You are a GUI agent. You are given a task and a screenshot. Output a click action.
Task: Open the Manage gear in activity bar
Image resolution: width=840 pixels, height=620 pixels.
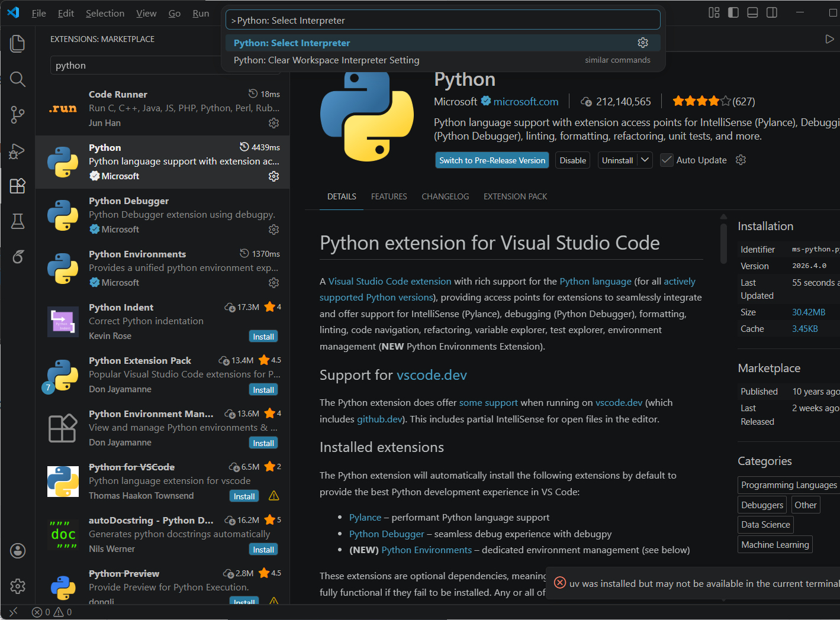[18, 586]
